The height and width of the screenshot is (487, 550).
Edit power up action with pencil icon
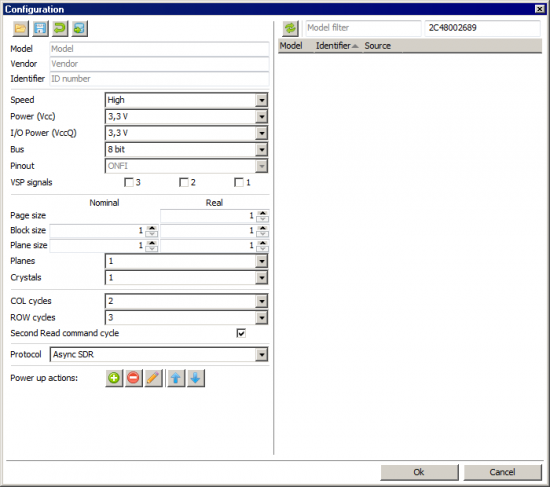[x=153, y=378]
